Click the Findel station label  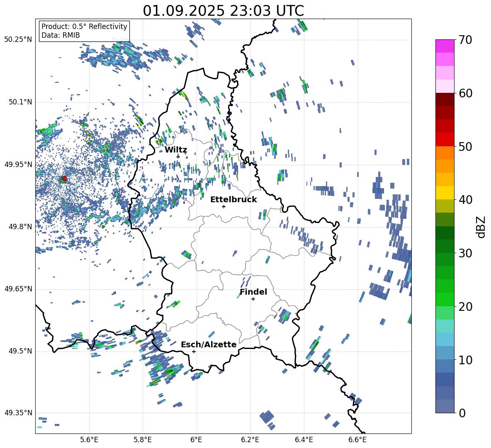[x=253, y=292]
